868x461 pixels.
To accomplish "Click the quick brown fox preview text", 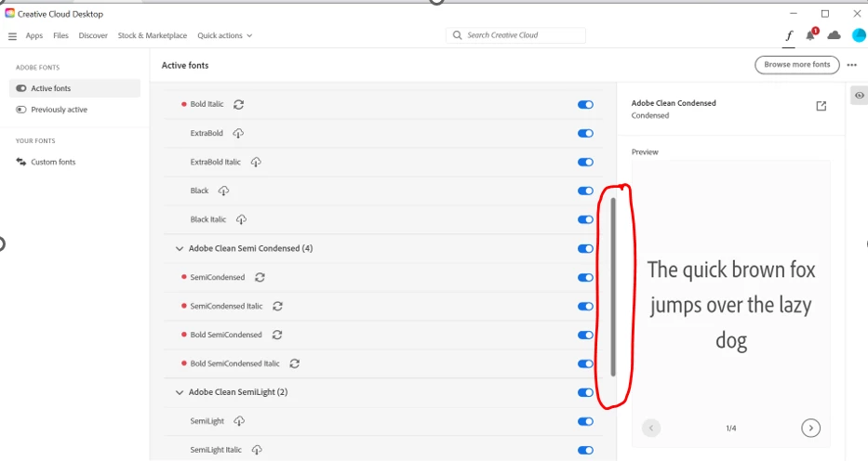I will [730, 305].
